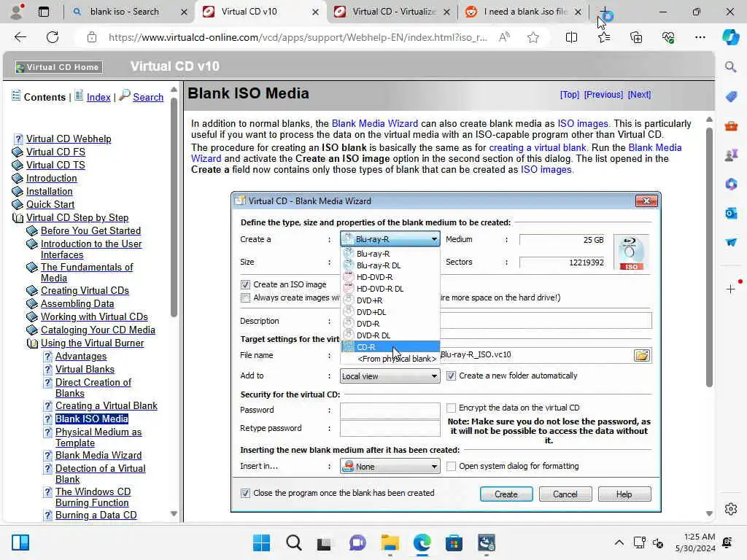Click the Edge back arrow

pyautogui.click(x=20, y=37)
